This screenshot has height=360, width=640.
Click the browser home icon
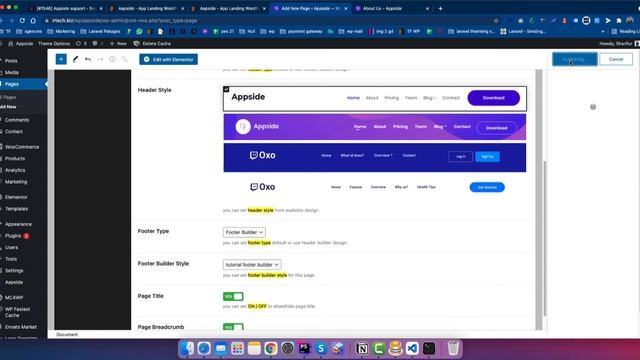[33, 20]
